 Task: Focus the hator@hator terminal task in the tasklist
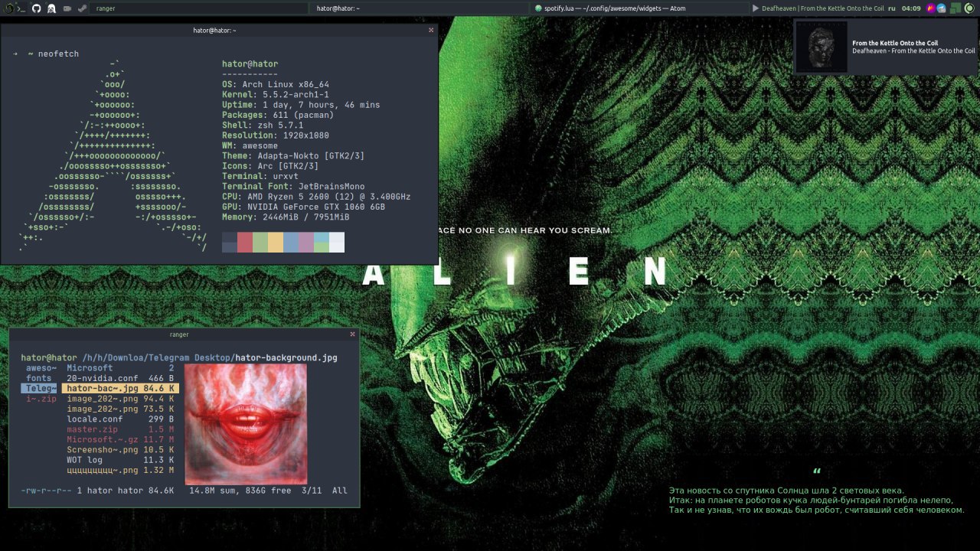[420, 8]
